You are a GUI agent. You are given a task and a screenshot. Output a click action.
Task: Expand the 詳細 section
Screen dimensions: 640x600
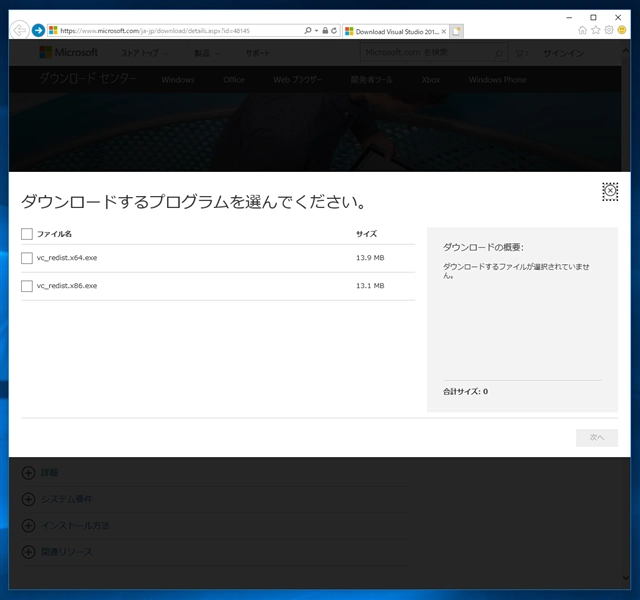click(28, 473)
